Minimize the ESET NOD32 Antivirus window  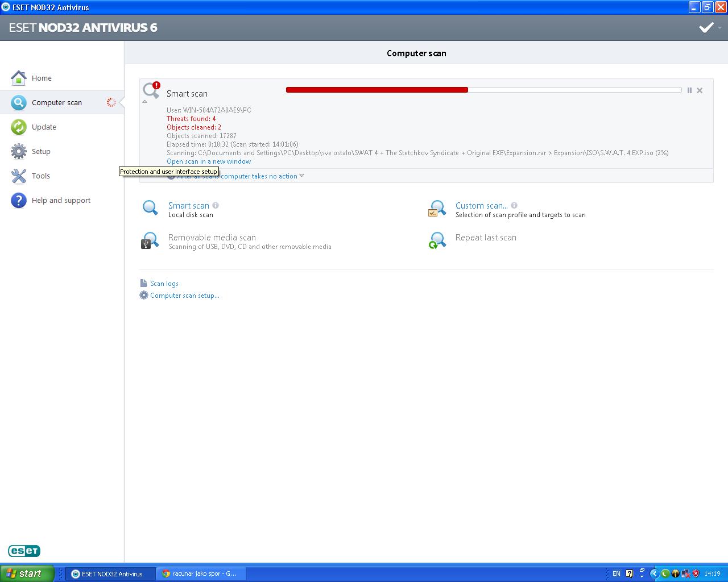point(694,7)
